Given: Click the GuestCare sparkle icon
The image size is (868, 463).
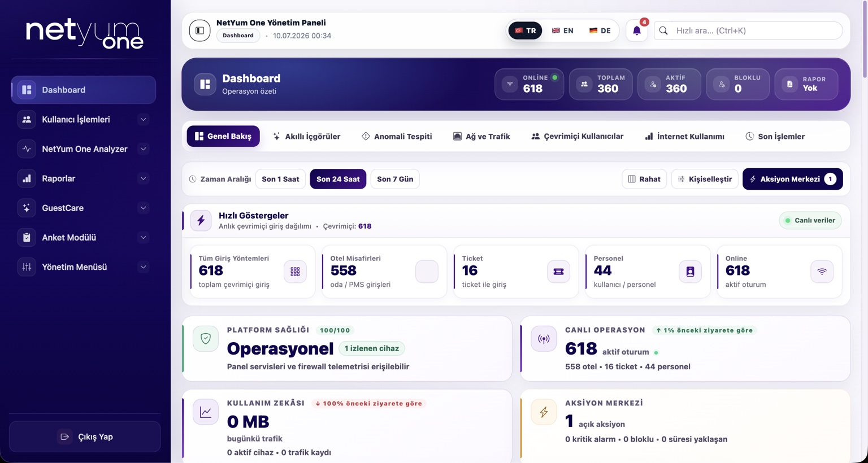Looking at the screenshot, I should (27, 208).
